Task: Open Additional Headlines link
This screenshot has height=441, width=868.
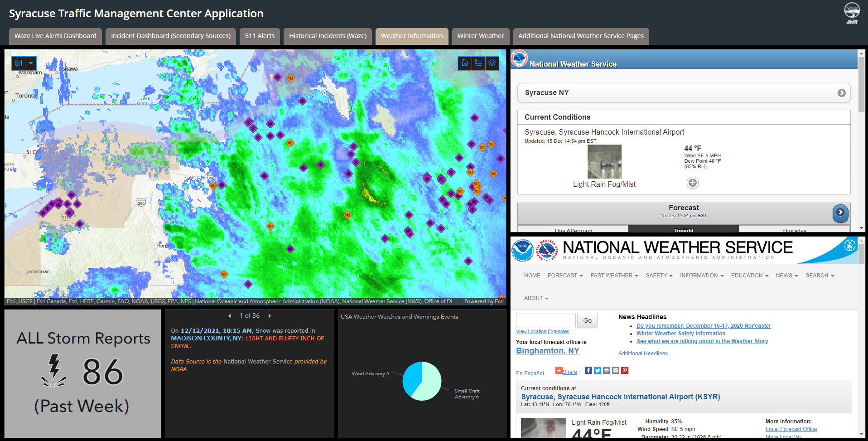Action: click(643, 354)
